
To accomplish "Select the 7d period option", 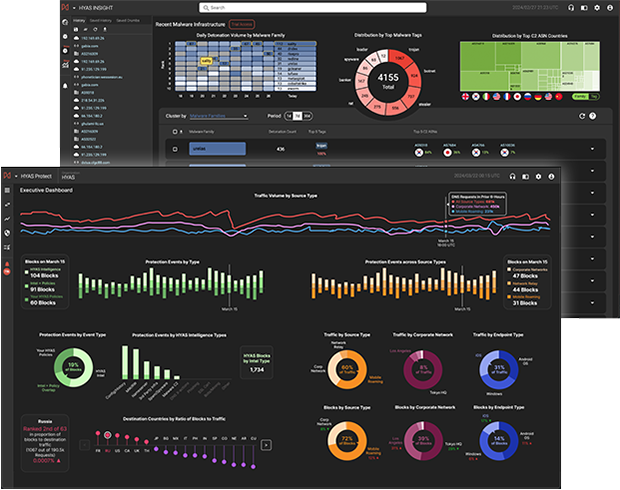I will (297, 116).
